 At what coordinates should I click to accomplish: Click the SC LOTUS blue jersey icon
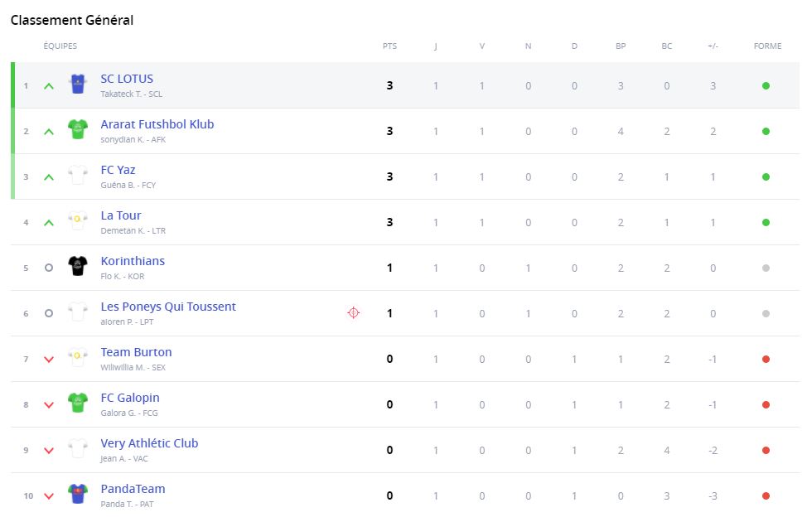pyautogui.click(x=77, y=85)
